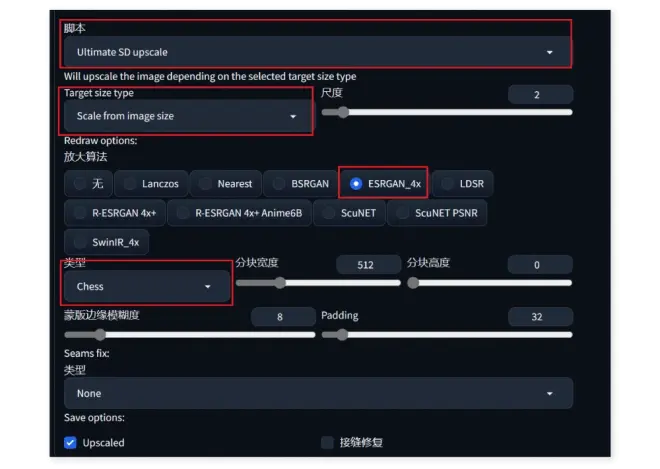Open Target size type dropdown
660x469 pixels.
[187, 116]
